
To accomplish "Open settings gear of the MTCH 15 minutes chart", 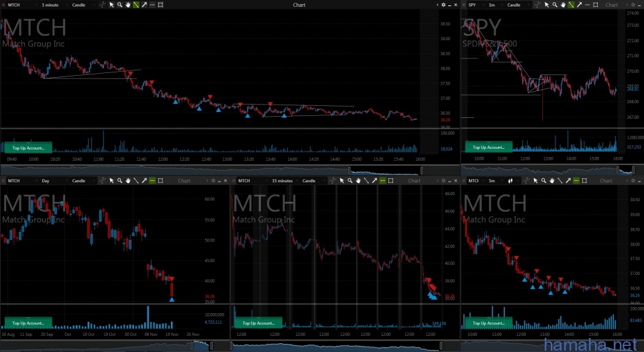I will point(443,180).
